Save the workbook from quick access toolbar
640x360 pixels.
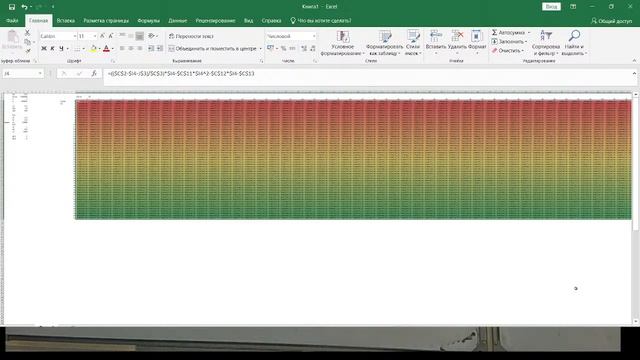[12, 7]
